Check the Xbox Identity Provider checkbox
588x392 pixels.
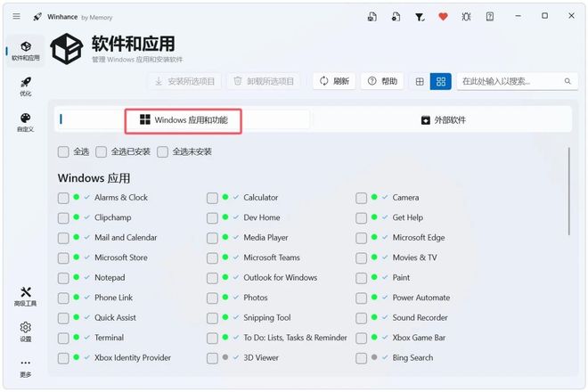(x=63, y=358)
